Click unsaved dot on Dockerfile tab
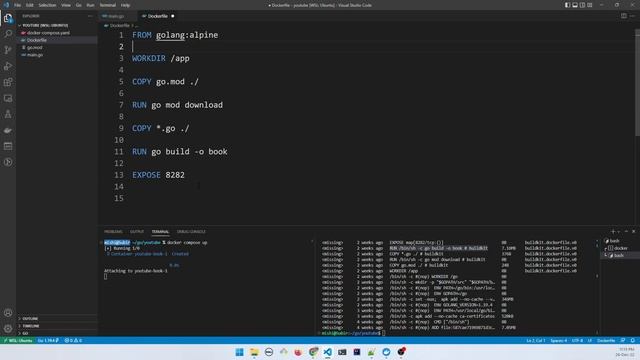The height and width of the screenshot is (360, 640). point(173,16)
